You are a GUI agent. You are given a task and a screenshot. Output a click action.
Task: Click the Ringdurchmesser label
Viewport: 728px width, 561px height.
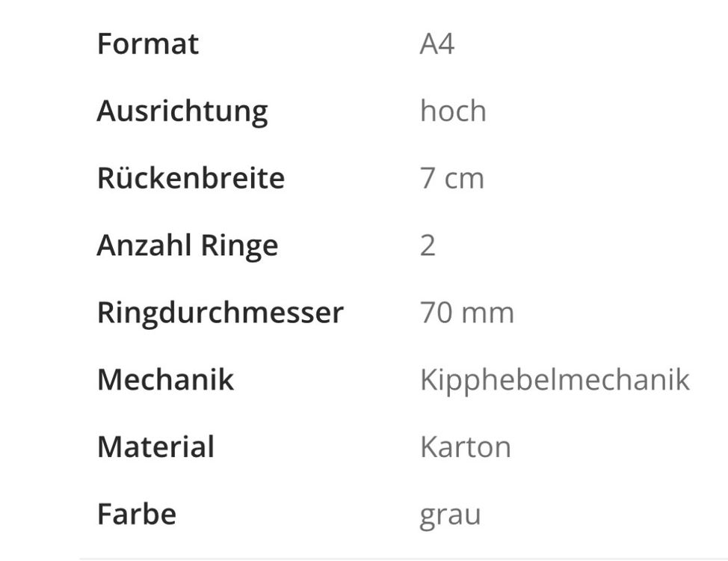[x=220, y=313]
